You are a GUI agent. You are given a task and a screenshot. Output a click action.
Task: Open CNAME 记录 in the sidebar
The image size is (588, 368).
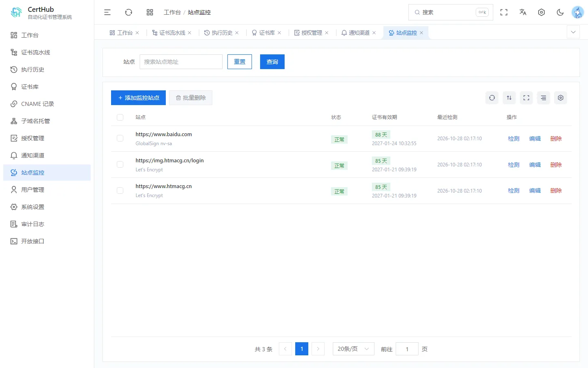(47, 104)
